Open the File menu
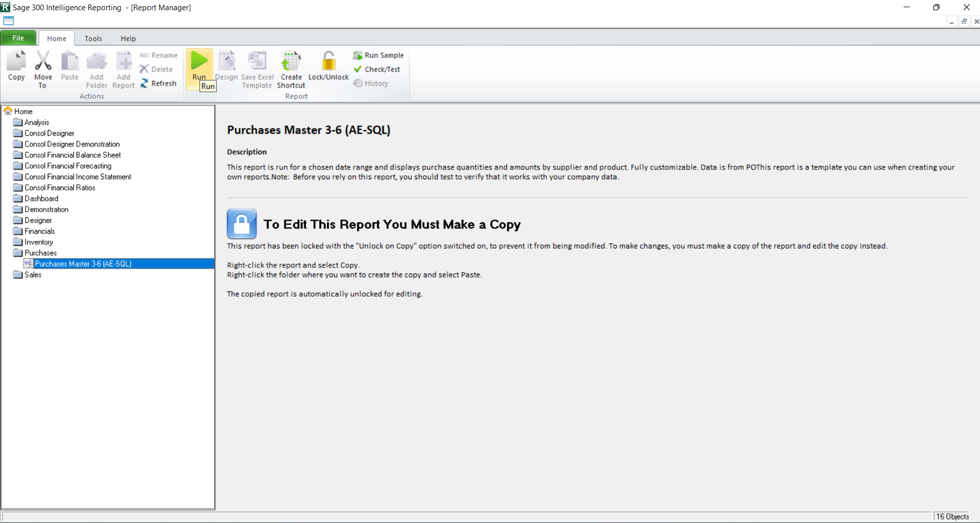 pyautogui.click(x=18, y=38)
